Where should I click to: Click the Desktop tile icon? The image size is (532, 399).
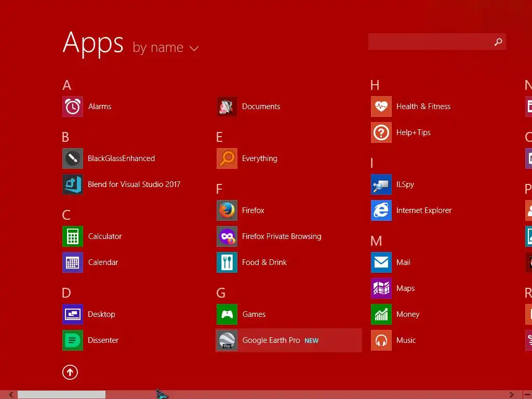coord(73,314)
